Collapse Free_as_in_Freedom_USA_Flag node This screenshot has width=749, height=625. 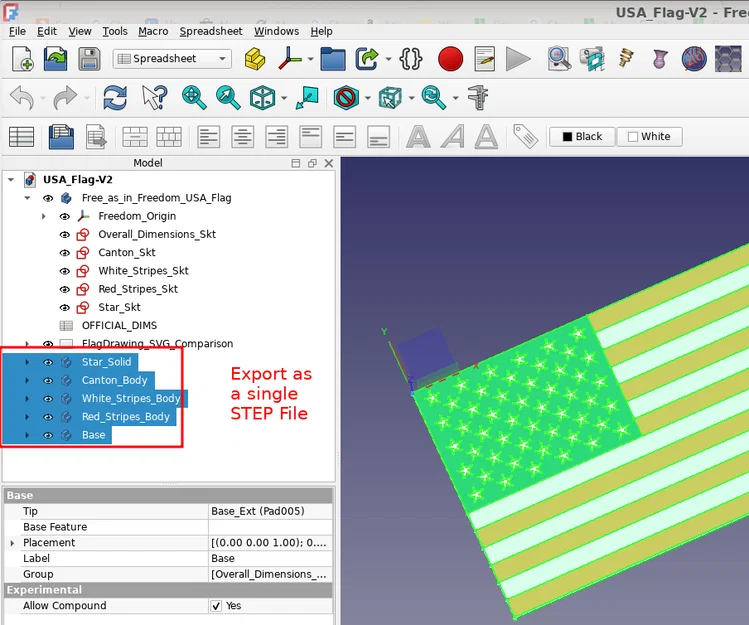[x=27, y=198]
